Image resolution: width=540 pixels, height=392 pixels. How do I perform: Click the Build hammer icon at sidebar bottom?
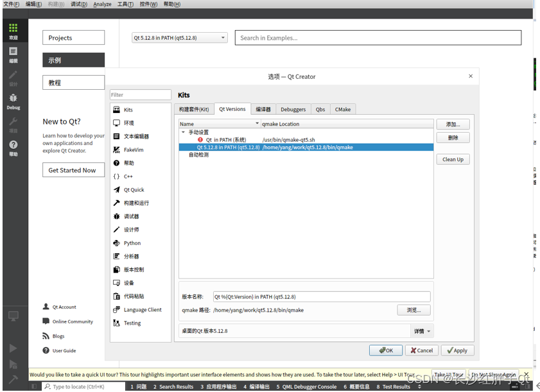pyautogui.click(x=13, y=379)
